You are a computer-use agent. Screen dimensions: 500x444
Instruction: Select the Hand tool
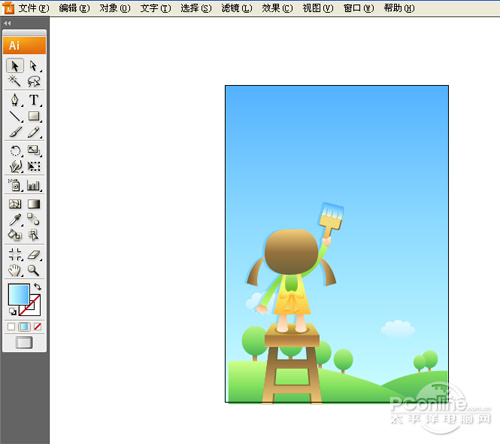(x=15, y=270)
